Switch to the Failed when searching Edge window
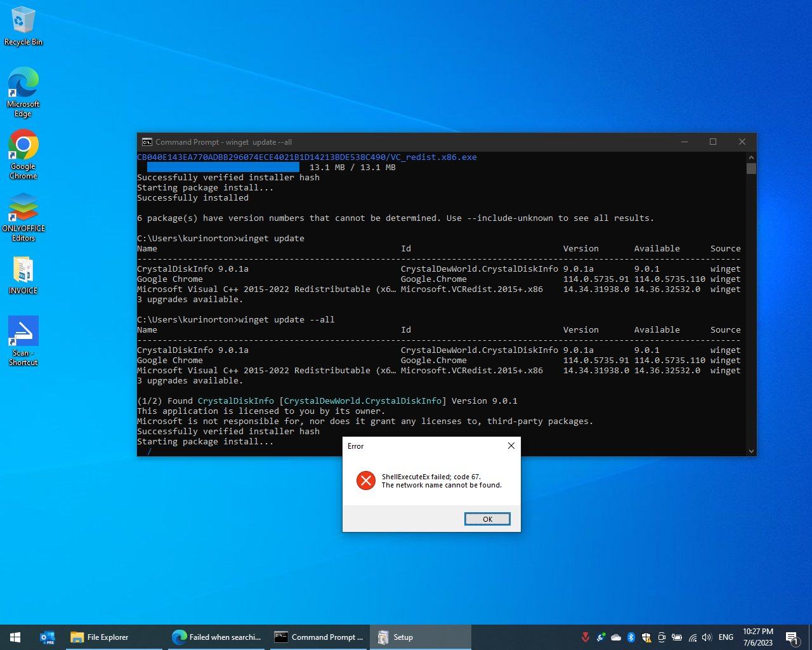Screen dimensions: 812x650 tap(216, 637)
